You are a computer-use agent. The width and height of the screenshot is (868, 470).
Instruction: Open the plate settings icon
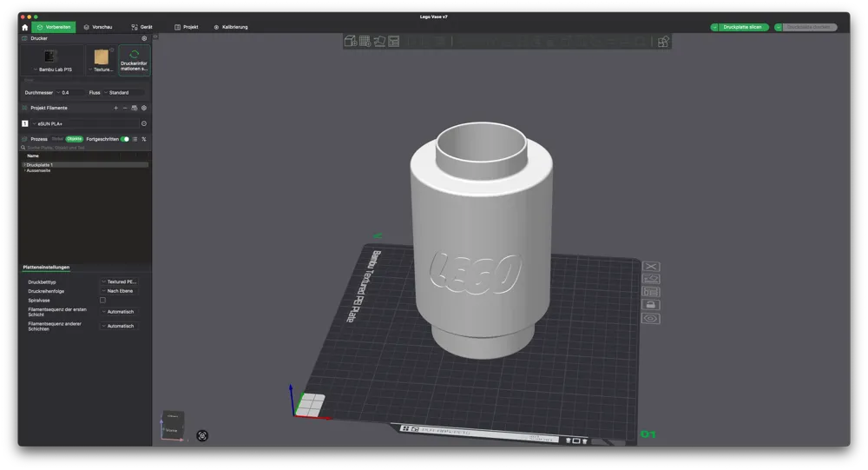651,318
